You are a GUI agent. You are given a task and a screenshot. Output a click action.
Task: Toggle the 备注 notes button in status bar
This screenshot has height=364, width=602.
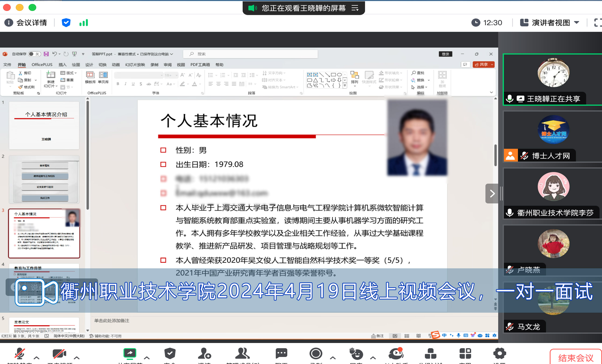pos(378,336)
